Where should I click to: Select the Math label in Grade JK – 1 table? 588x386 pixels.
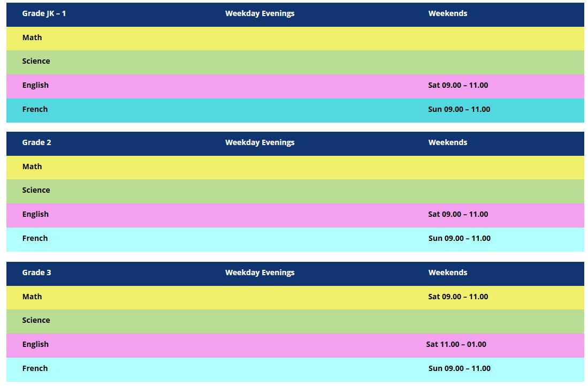point(32,37)
